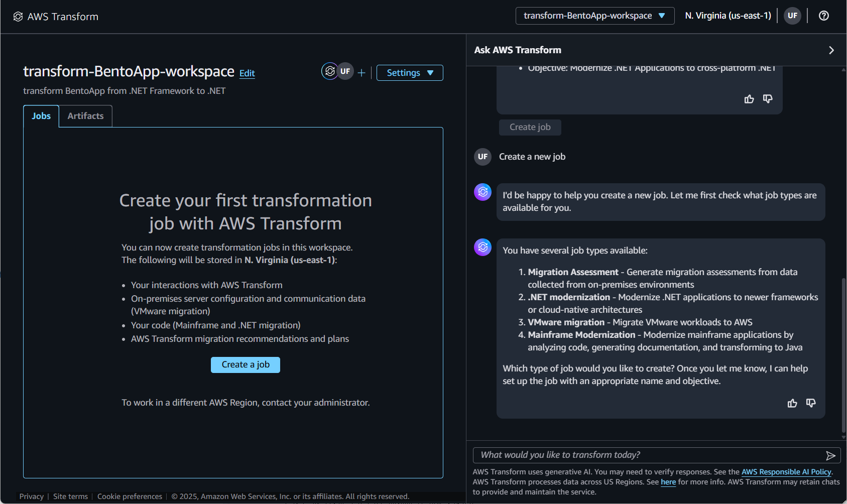Image resolution: width=847 pixels, height=504 pixels.
Task: Click the 'Migration Assessment' job type text
Action: pyautogui.click(x=573, y=272)
